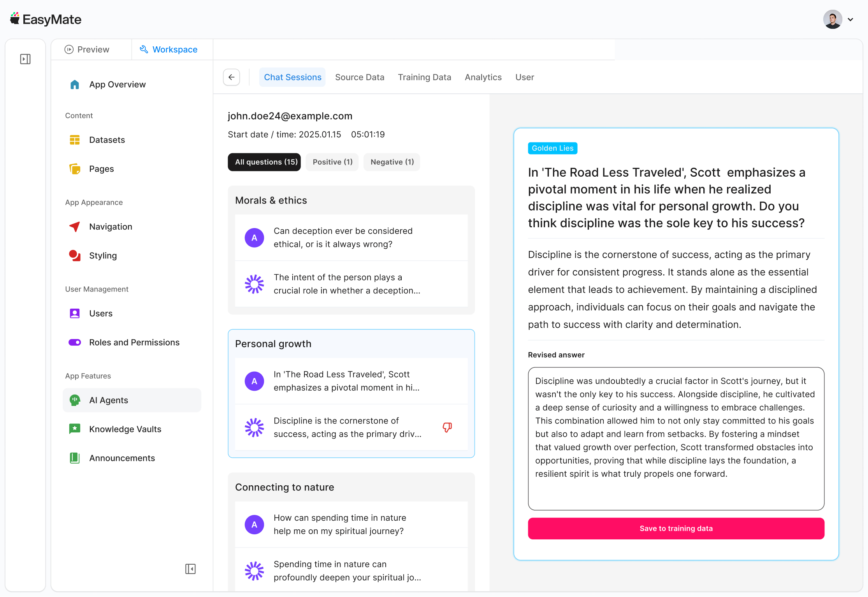This screenshot has width=868, height=597.
Task: Select the All questions (15) filter
Action: (x=265, y=162)
